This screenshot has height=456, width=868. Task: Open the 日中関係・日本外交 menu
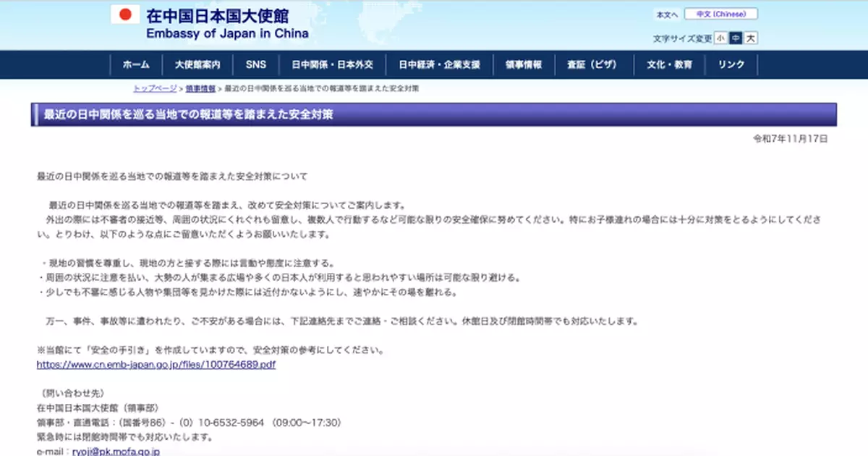[332, 64]
